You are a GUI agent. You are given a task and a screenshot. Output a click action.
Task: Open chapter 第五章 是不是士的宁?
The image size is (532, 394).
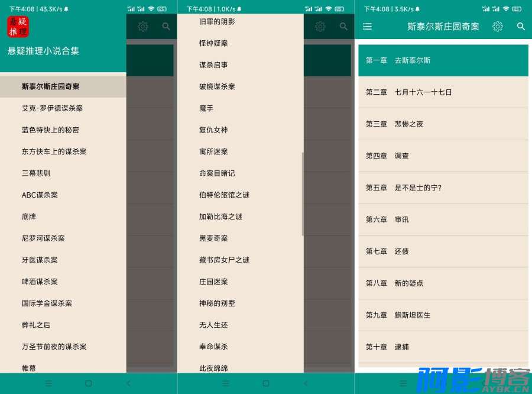pyautogui.click(x=443, y=188)
